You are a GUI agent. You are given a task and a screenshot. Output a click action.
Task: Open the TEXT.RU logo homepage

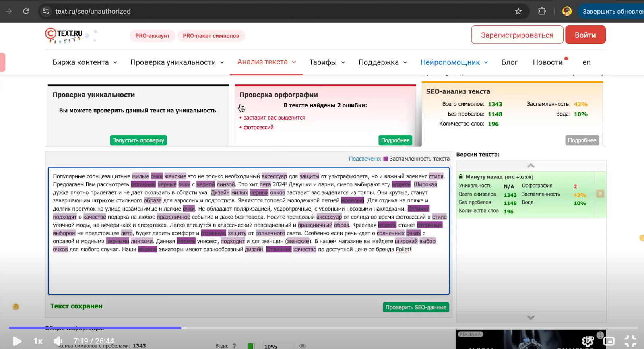(64, 35)
